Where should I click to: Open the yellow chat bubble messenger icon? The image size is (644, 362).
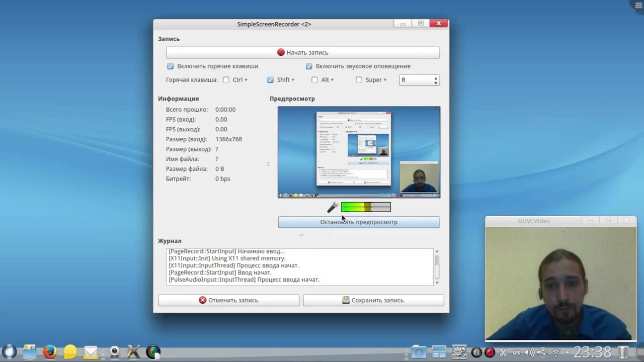point(70,352)
